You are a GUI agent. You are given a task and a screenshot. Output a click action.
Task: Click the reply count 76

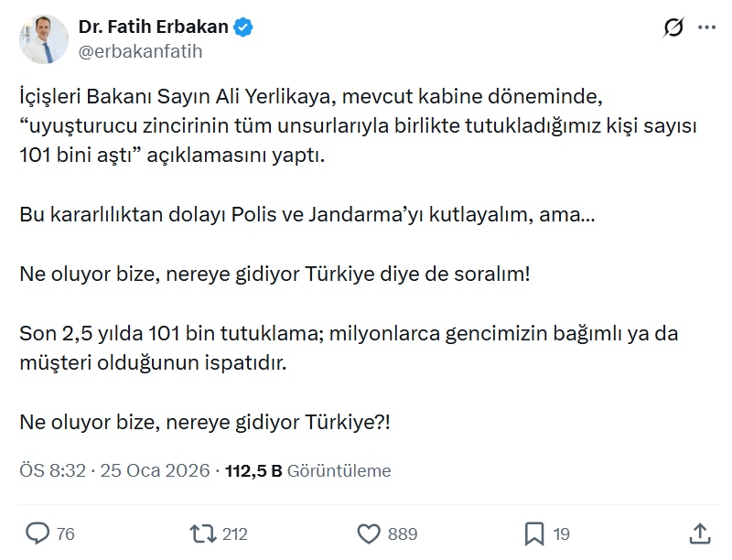pos(65,533)
